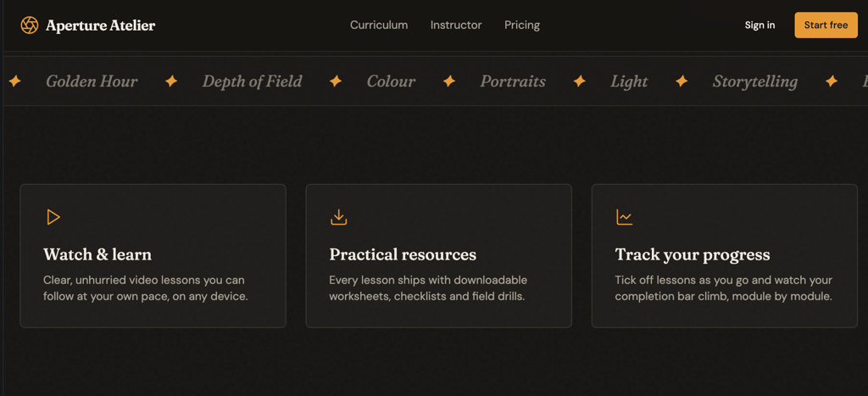Click the chart icon above Track your progress

[625, 217]
